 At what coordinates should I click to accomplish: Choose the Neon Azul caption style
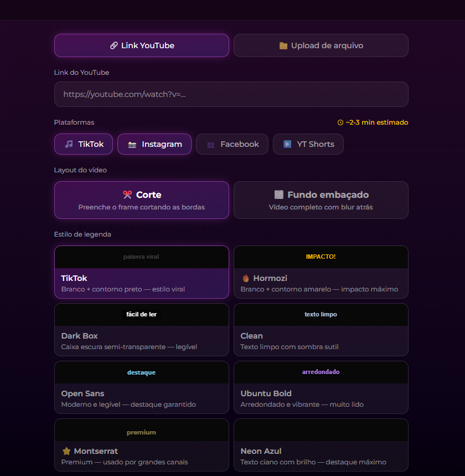click(321, 445)
